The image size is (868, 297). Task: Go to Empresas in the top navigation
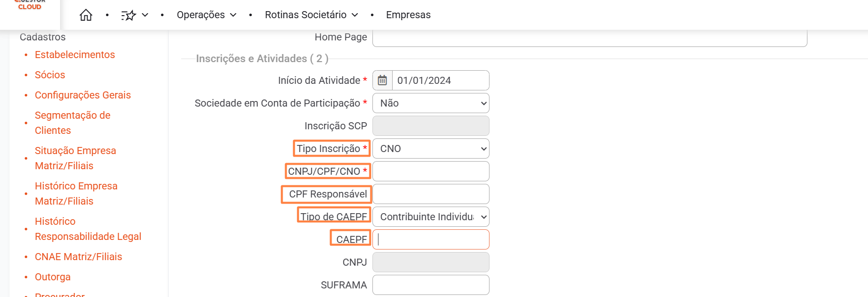click(408, 15)
